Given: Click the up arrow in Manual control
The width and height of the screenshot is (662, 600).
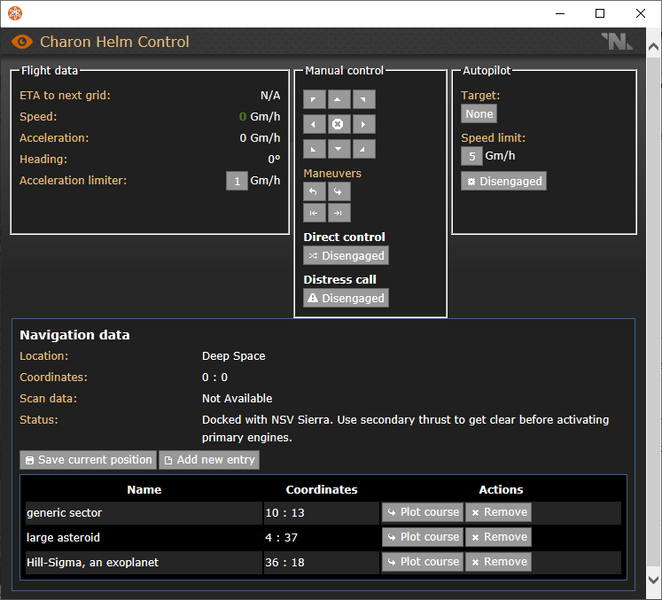Looking at the screenshot, I should pos(339,100).
